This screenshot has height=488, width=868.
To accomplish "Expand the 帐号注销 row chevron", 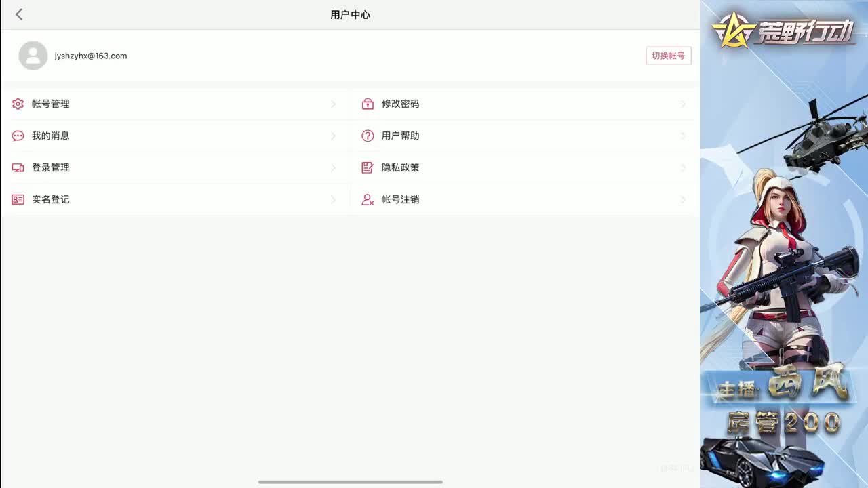I will 683,199.
